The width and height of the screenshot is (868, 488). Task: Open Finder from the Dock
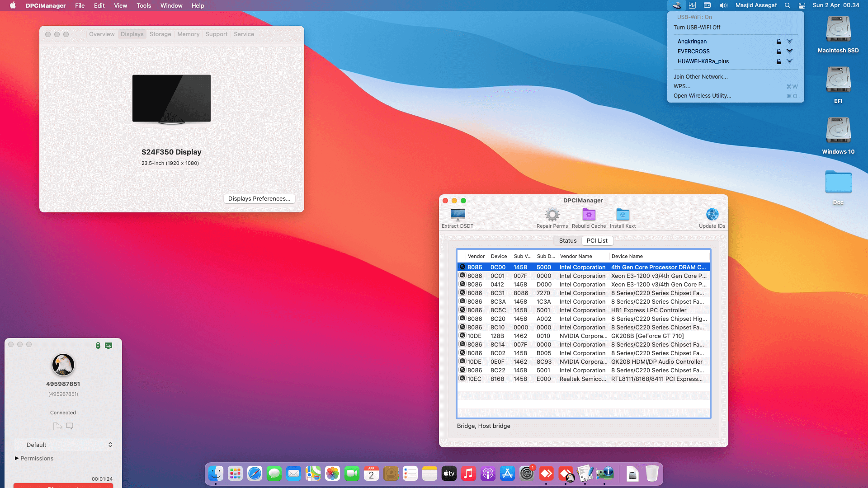pos(216,474)
